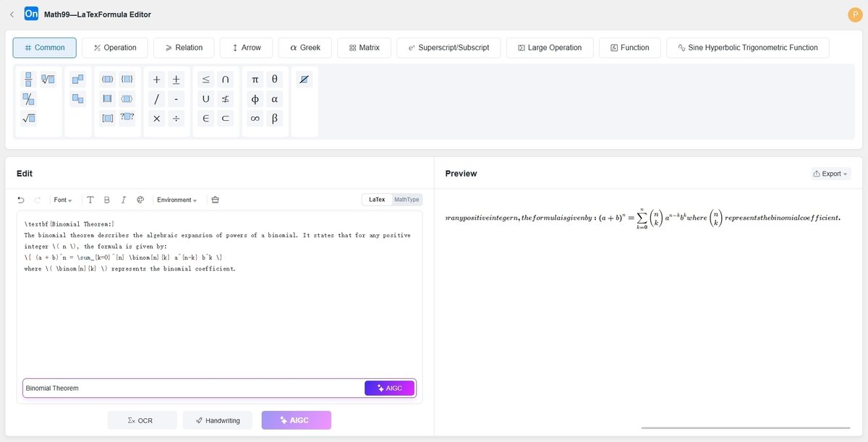This screenshot has height=442, width=868.
Task: Select the square root symbol
Action: 27,118
